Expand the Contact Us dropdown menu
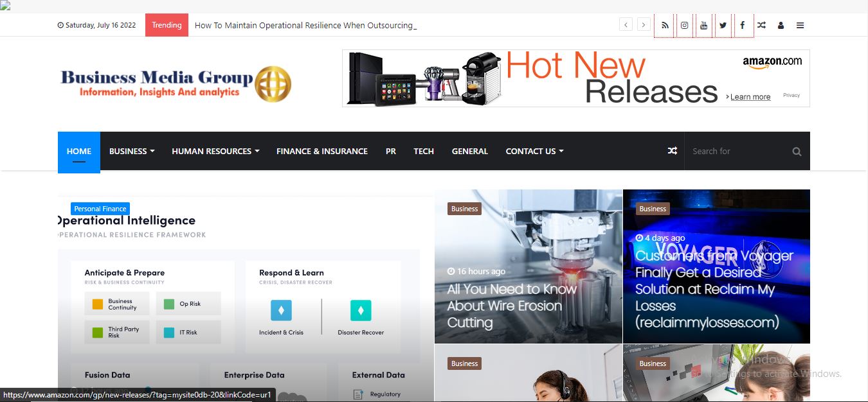Screen dimensions: 868x402 click(x=534, y=152)
